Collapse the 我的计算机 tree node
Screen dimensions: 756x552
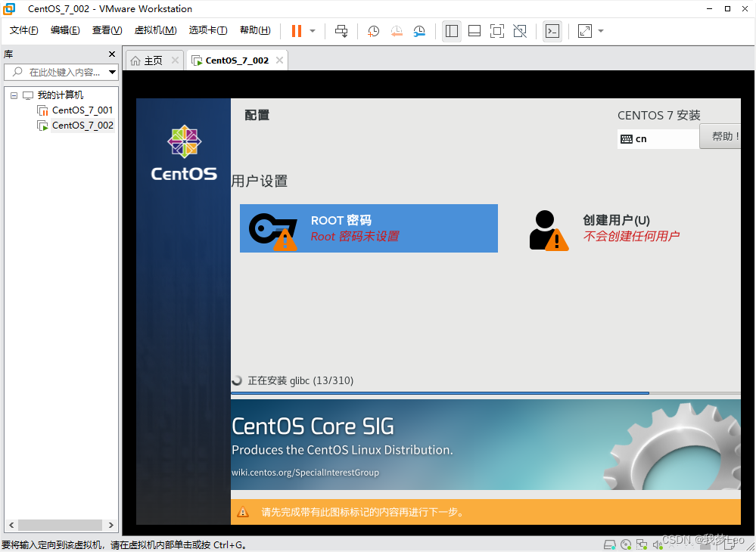point(14,95)
